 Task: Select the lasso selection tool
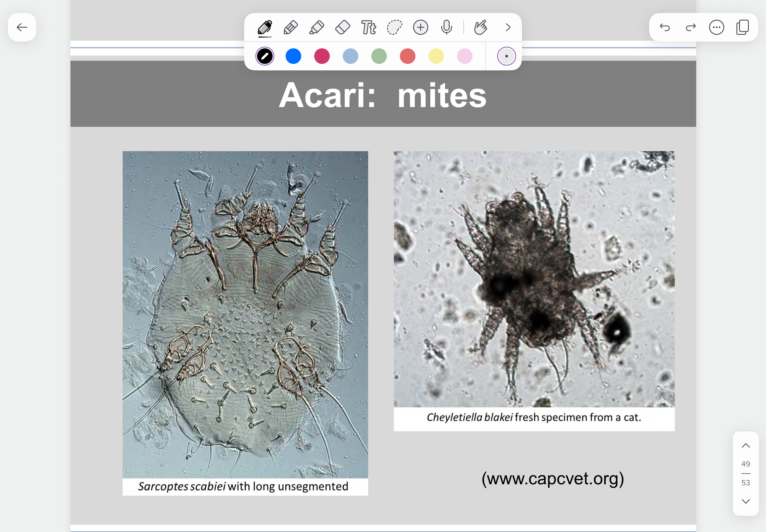(394, 27)
